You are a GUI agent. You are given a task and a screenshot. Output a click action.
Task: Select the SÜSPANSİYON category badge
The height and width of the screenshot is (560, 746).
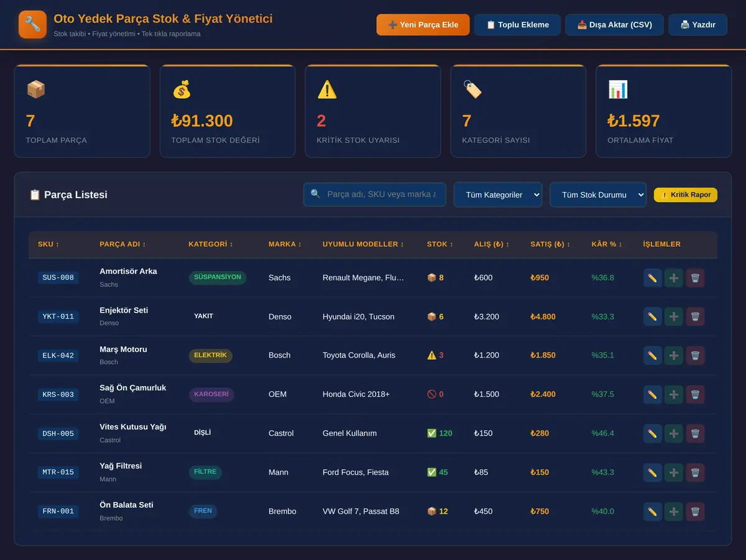coord(218,277)
